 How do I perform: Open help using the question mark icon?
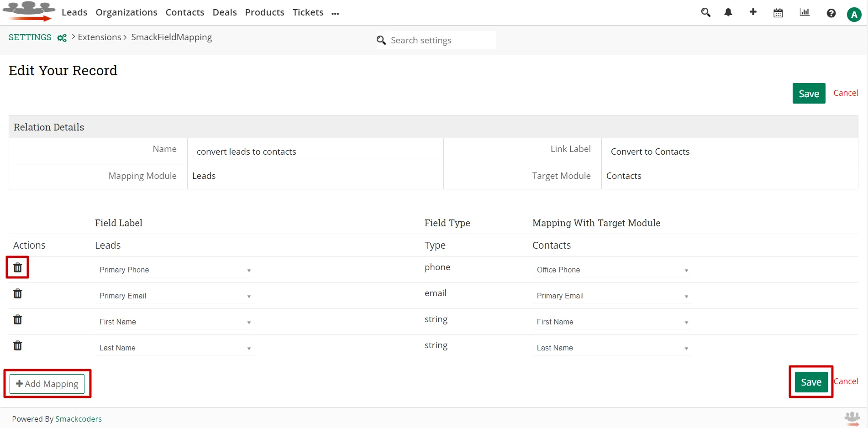(831, 13)
